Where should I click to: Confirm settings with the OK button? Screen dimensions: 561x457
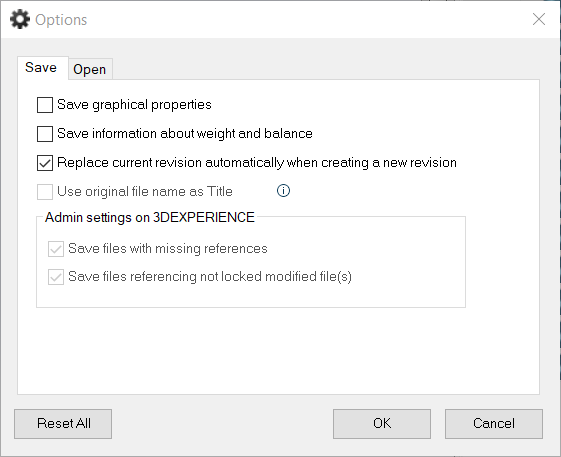(x=382, y=424)
